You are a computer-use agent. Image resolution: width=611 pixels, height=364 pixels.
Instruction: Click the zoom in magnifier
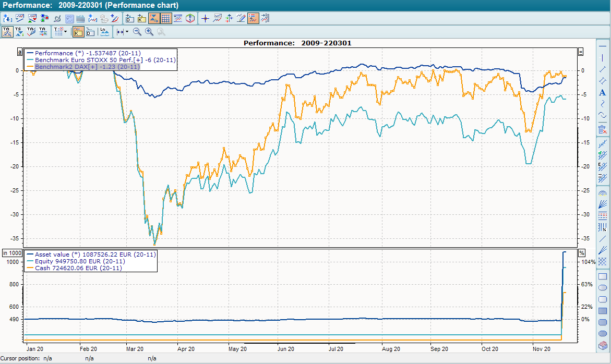(149, 32)
